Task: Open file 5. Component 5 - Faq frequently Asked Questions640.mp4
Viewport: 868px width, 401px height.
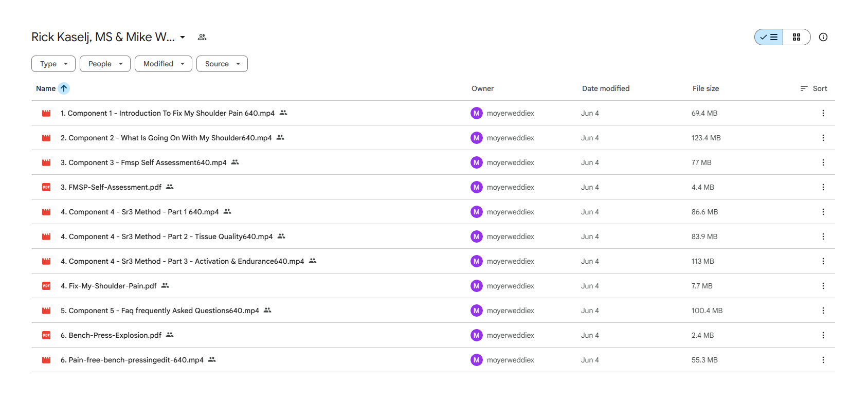Action: coord(160,311)
